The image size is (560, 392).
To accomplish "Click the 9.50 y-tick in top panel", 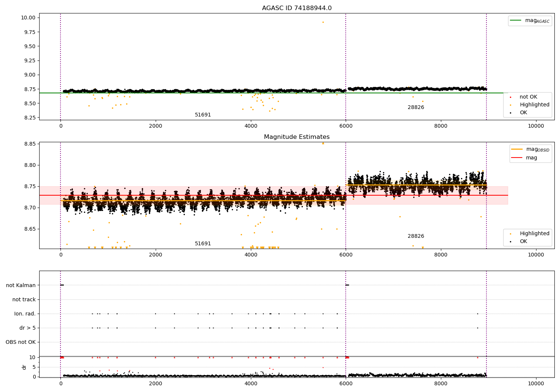I will tap(29, 46).
